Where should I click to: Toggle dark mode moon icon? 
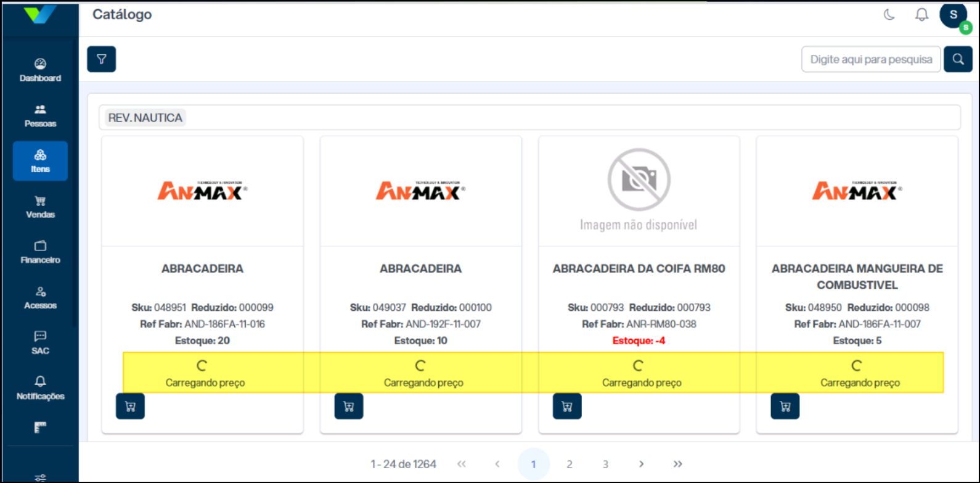coord(889,15)
